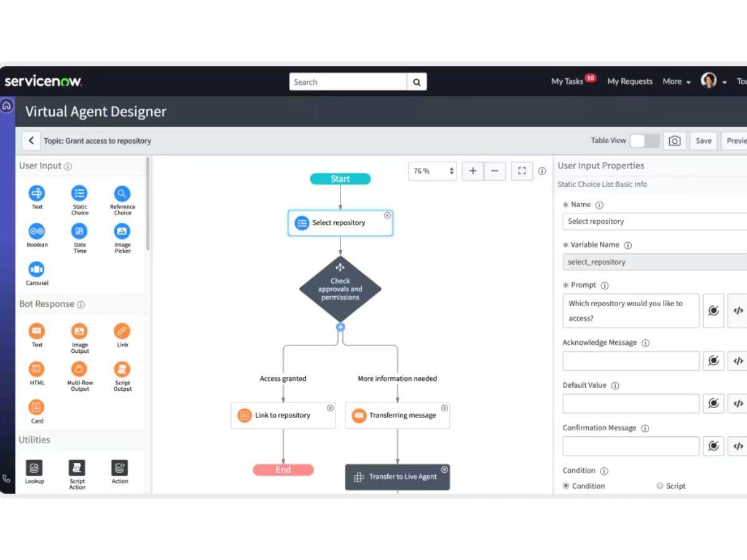Click the Name field Select repository

655,222
